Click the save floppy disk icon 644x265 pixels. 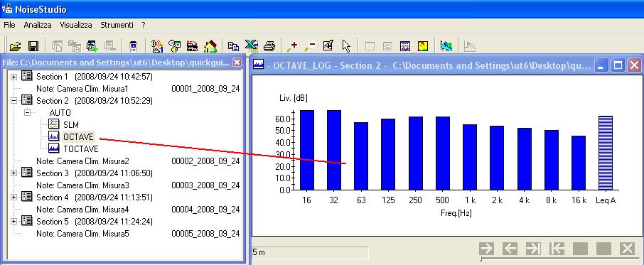pos(33,46)
